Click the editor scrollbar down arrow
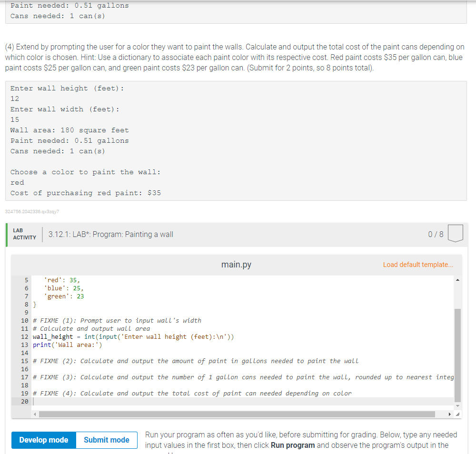The image size is (476, 454). pos(457,405)
